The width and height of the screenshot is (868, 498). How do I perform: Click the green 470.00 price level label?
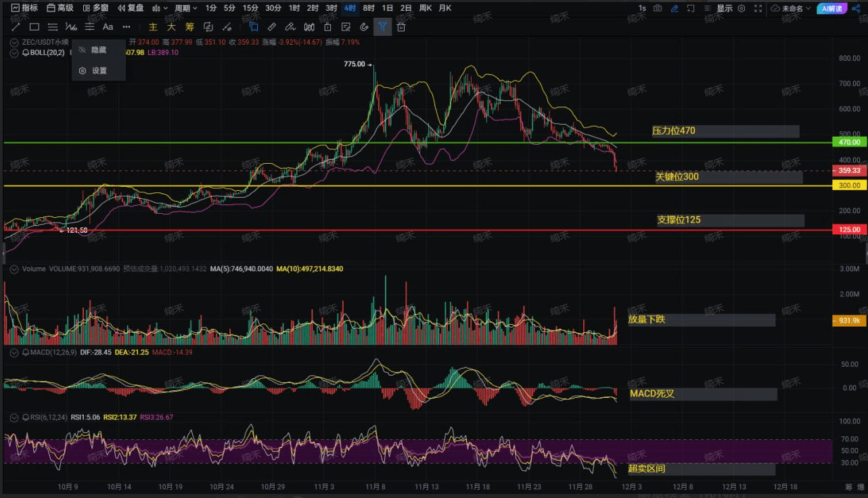(849, 142)
